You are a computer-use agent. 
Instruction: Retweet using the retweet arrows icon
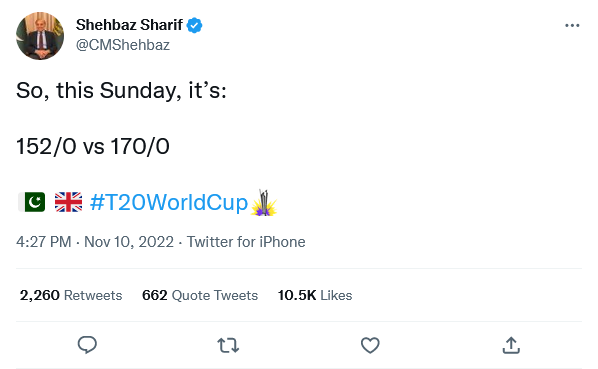(228, 345)
